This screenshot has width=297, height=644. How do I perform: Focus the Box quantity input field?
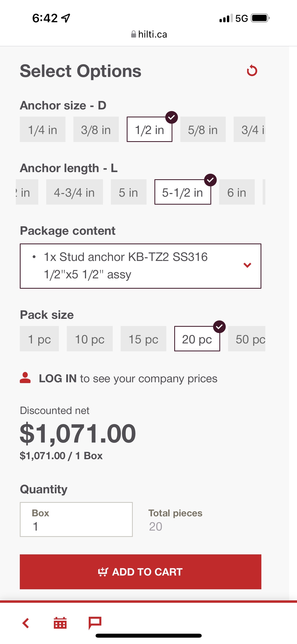pos(76,519)
